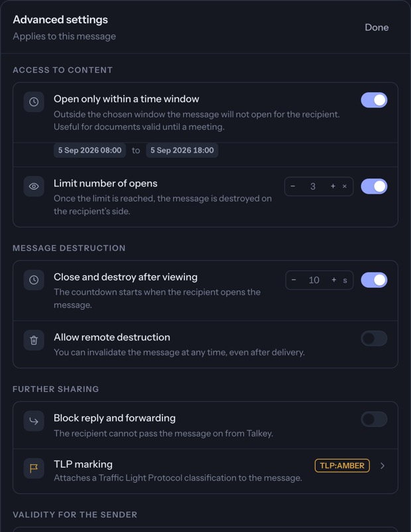This screenshot has height=532, width=411.
Task: Open the start date 5 Sep 2026 08:00
Action: pos(90,151)
